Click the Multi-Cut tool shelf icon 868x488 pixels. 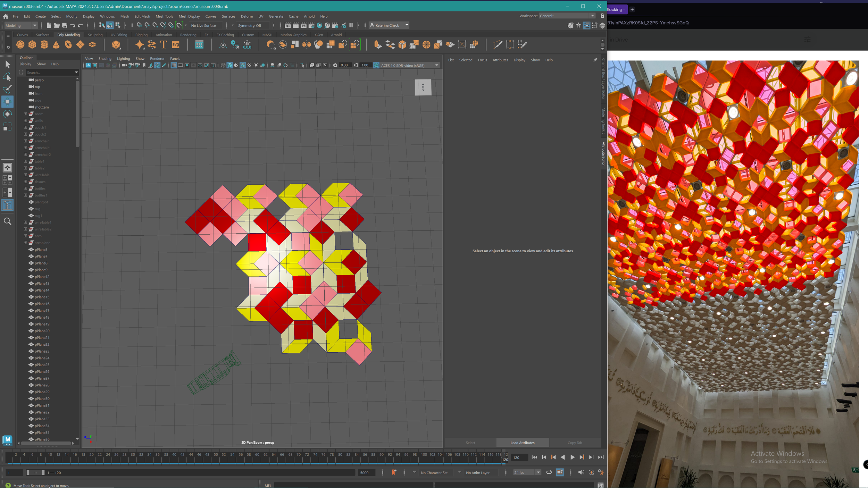[x=498, y=44]
